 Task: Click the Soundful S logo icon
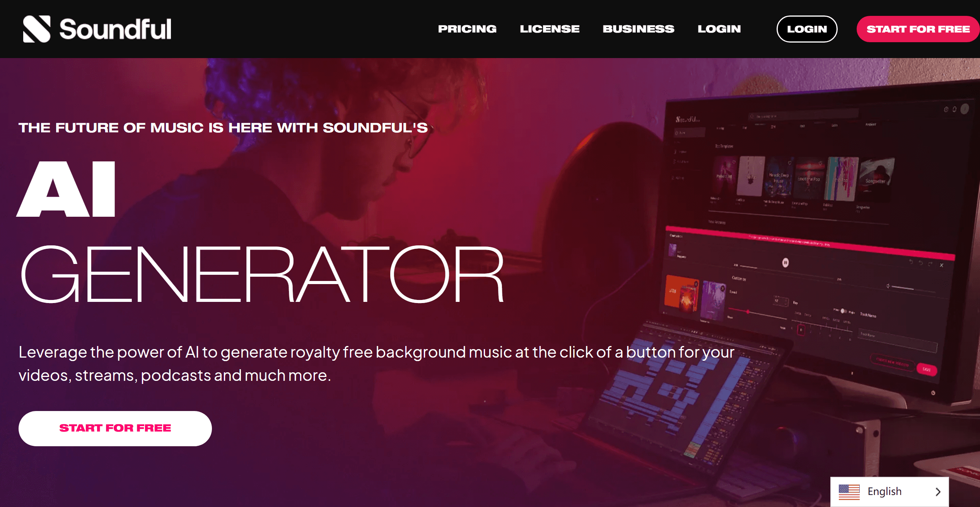click(37, 29)
